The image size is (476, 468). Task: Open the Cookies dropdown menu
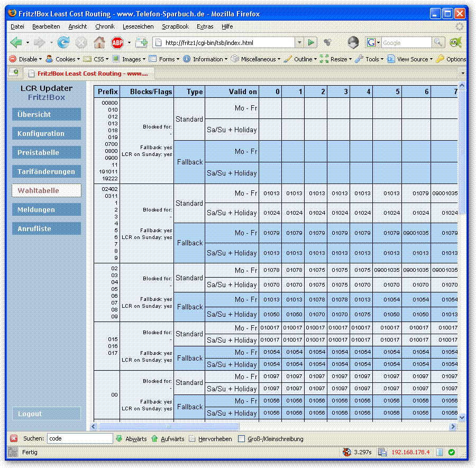tap(63, 59)
